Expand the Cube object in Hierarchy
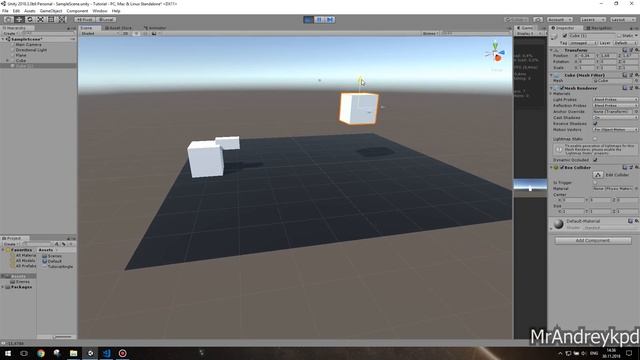 [7, 60]
